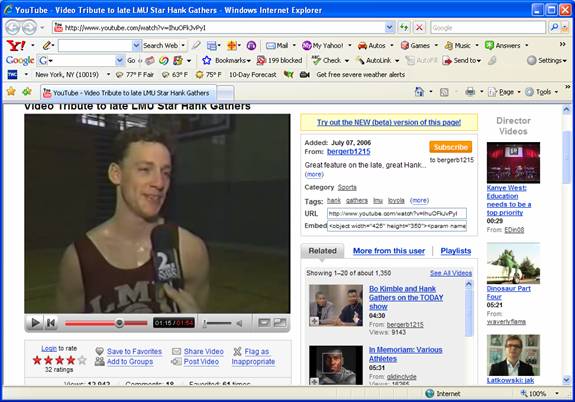Adjust the video volume slider

coord(217,323)
